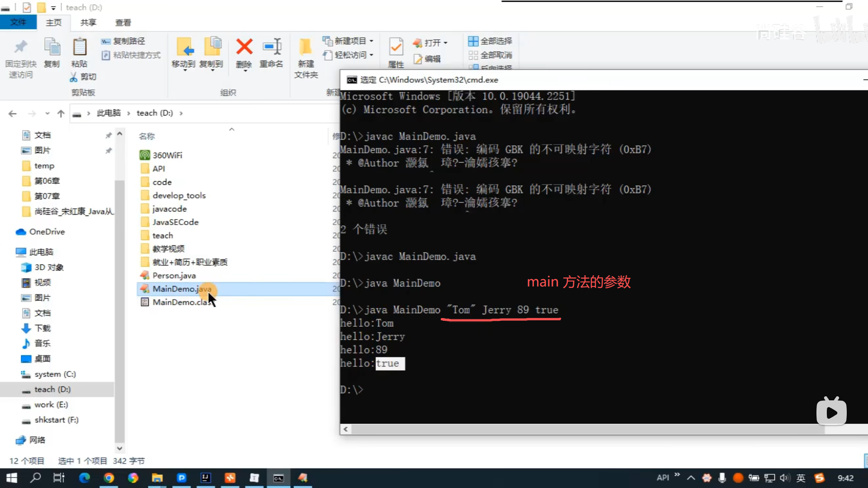Click the Up directory arrow button
The image size is (868, 488).
point(61,113)
